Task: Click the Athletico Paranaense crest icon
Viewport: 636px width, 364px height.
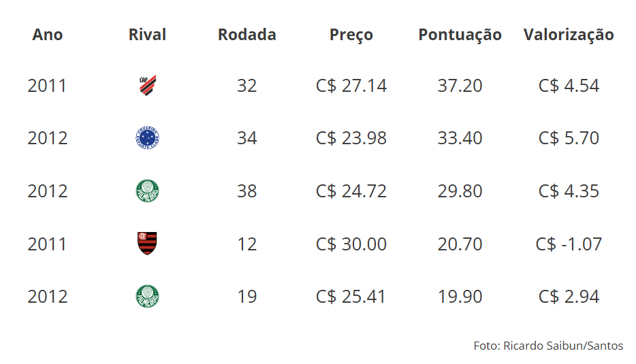Action: [148, 85]
